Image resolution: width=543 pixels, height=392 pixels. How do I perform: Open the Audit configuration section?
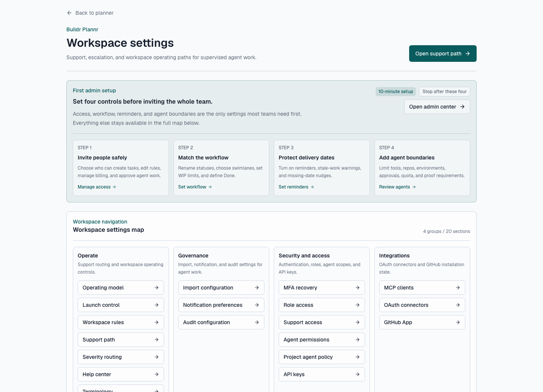tap(221, 322)
